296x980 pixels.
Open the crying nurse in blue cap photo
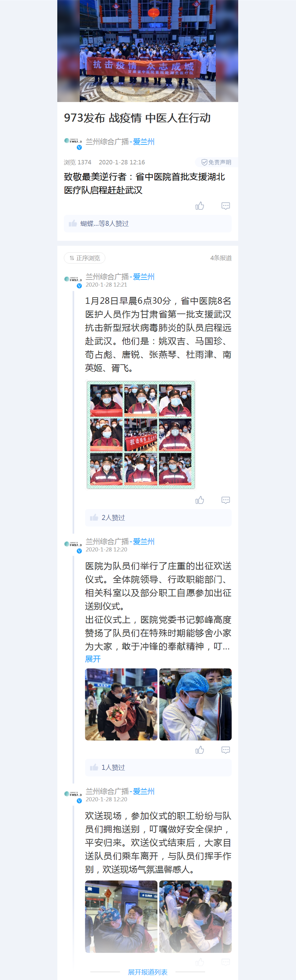(x=196, y=704)
